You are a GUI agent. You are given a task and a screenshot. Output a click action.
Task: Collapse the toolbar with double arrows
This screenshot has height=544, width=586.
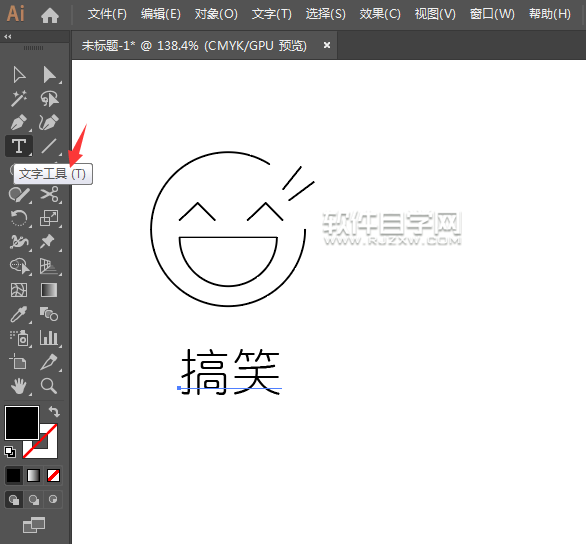click(7, 37)
